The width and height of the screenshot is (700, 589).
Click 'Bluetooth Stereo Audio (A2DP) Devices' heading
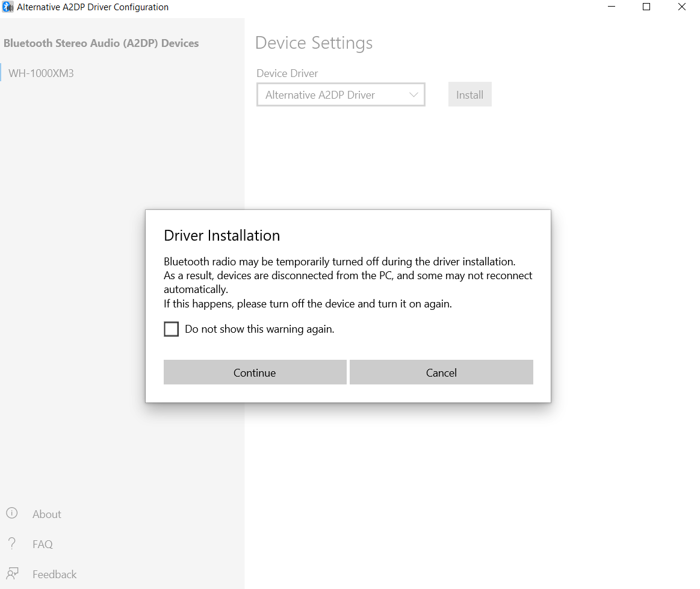(x=101, y=43)
